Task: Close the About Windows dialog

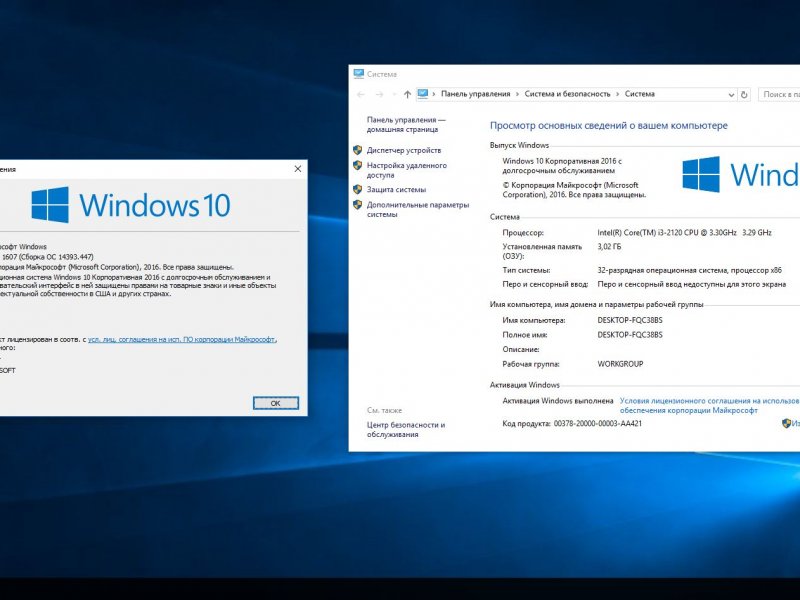Action: [298, 169]
